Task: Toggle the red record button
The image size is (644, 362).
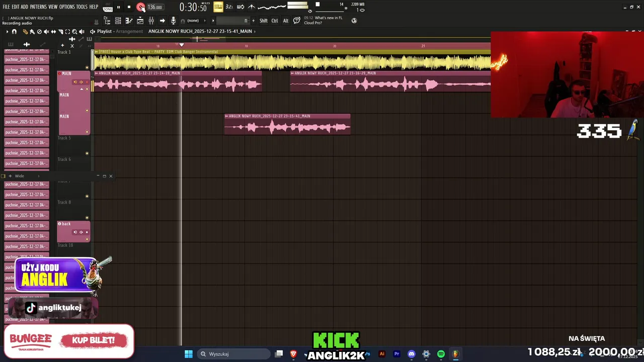Action: [140, 7]
